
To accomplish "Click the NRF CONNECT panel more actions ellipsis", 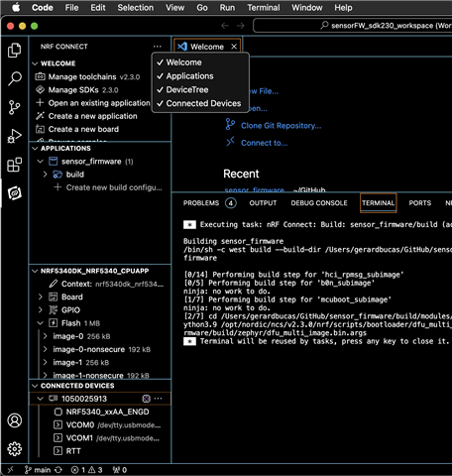I will click(x=158, y=47).
